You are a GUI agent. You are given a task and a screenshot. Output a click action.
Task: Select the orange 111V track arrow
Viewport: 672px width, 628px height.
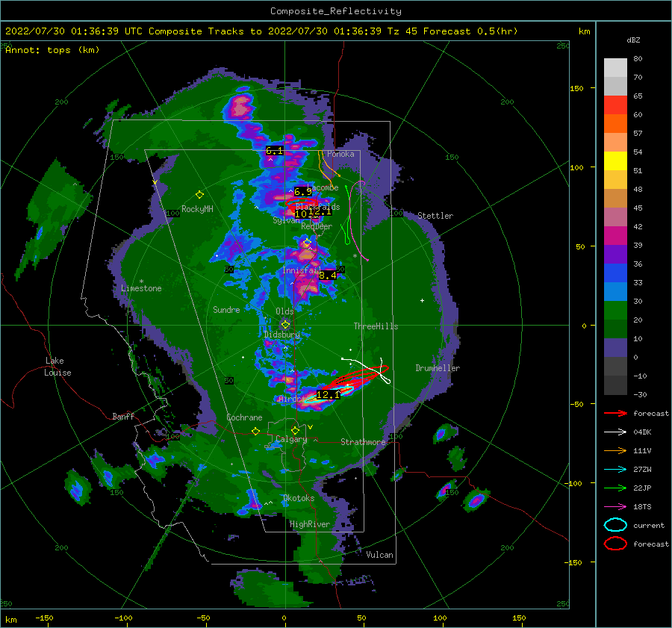point(615,450)
